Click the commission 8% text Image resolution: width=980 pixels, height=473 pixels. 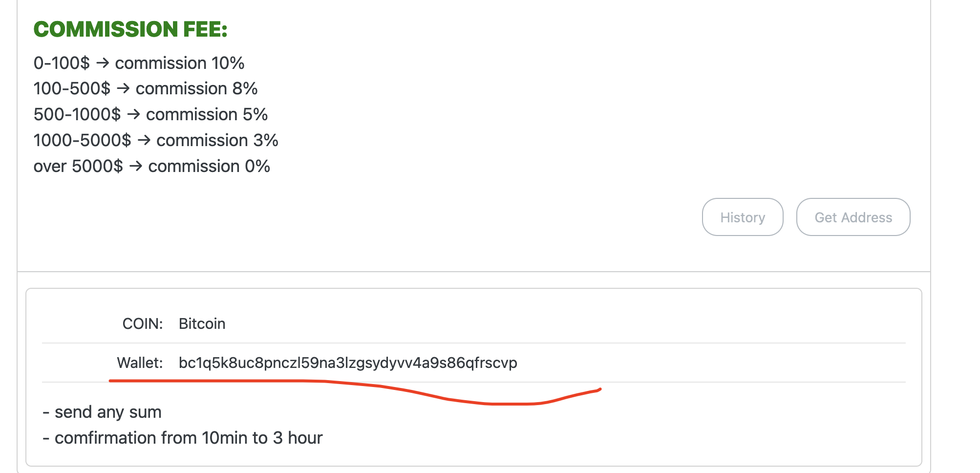[197, 88]
